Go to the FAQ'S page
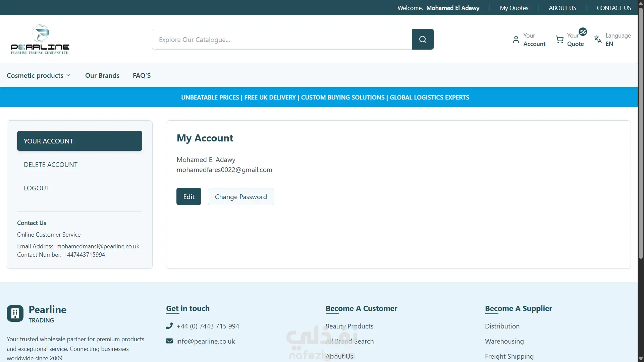Viewport: 644px width, 362px height. (x=142, y=75)
